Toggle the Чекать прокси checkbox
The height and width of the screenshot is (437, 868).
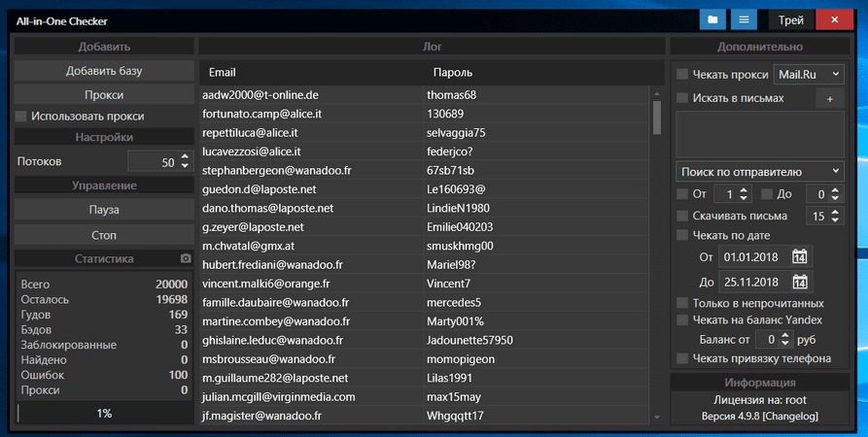pos(682,75)
